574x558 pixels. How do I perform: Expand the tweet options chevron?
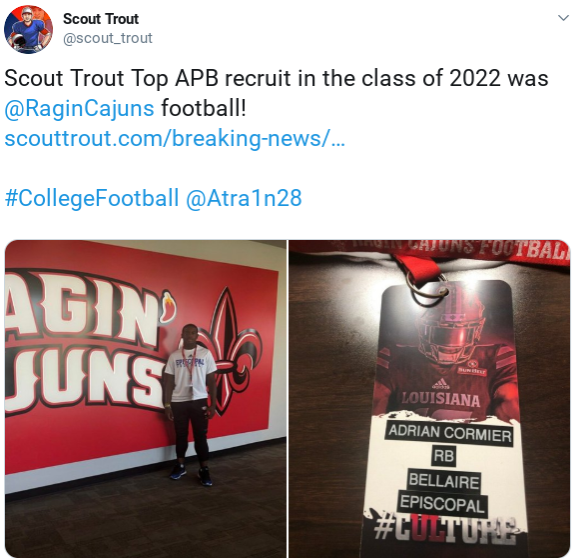coord(562,18)
